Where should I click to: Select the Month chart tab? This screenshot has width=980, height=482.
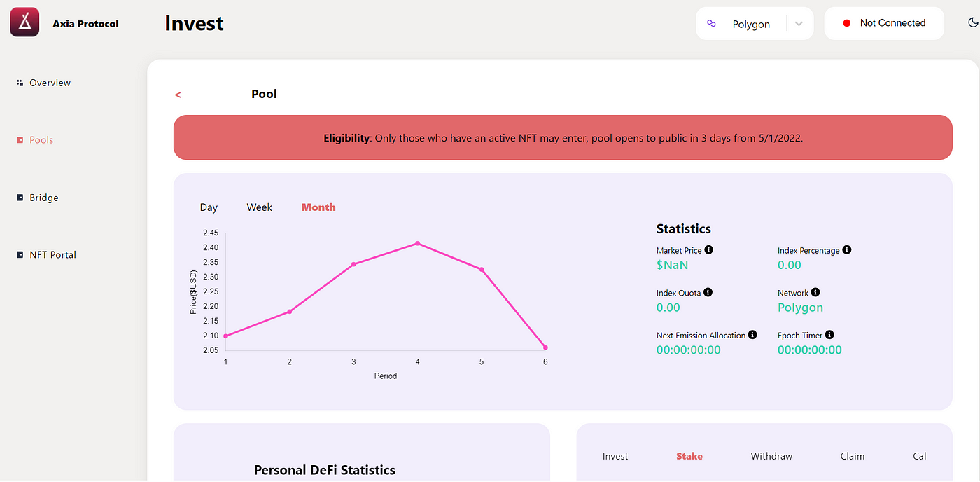pos(318,207)
